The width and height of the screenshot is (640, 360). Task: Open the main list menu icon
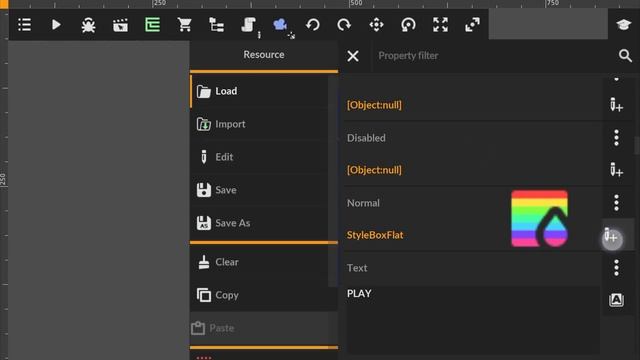24,25
